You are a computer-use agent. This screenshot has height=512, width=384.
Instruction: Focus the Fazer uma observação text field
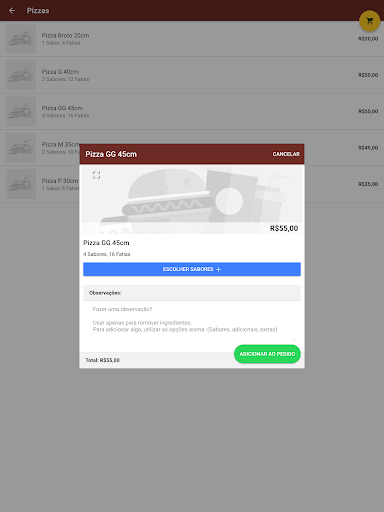pyautogui.click(x=192, y=319)
